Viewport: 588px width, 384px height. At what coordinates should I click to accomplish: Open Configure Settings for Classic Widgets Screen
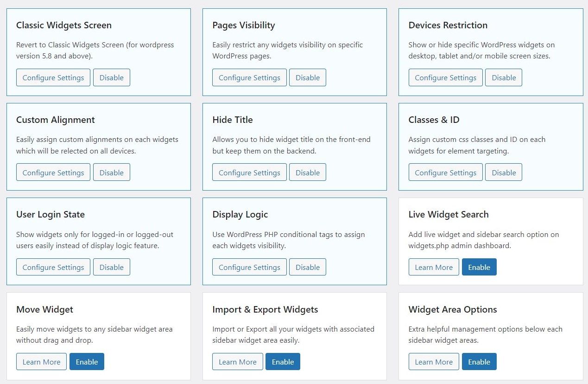(x=53, y=77)
